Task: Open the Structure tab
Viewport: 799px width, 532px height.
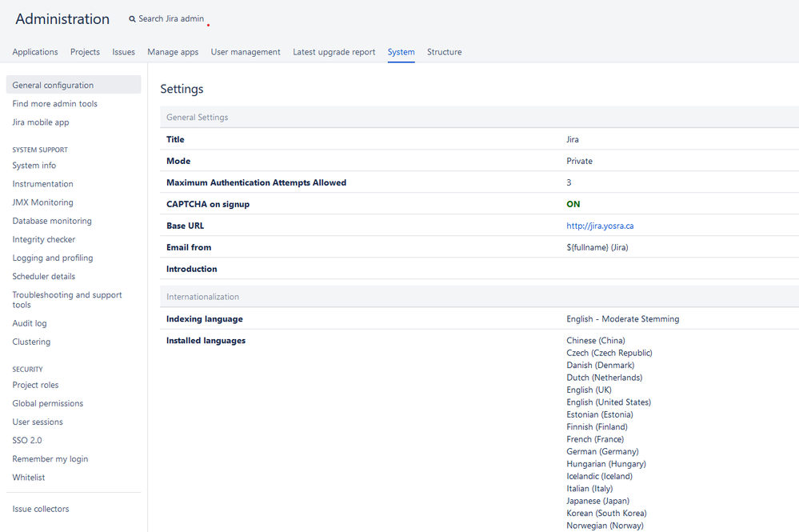Action: tap(445, 52)
